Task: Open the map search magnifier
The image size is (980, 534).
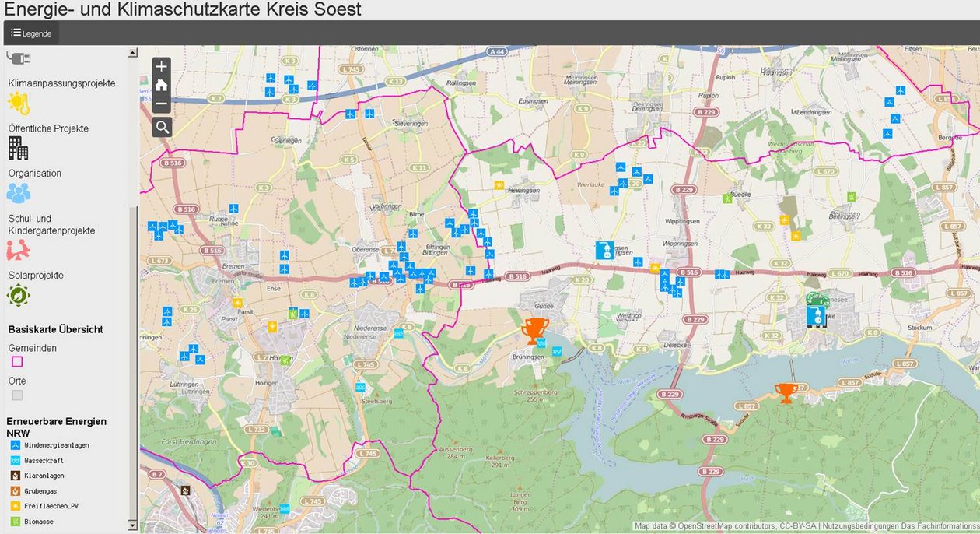Action: (x=162, y=127)
